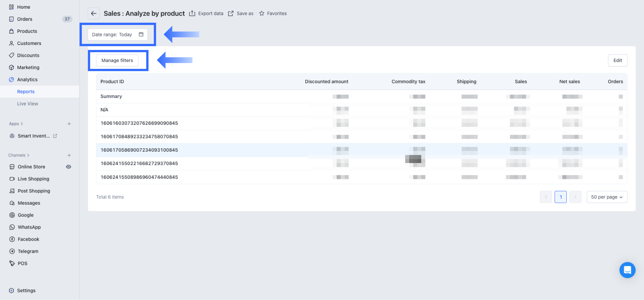The width and height of the screenshot is (644, 300).
Task: Expand the Channels section chevron
Action: pos(28,155)
